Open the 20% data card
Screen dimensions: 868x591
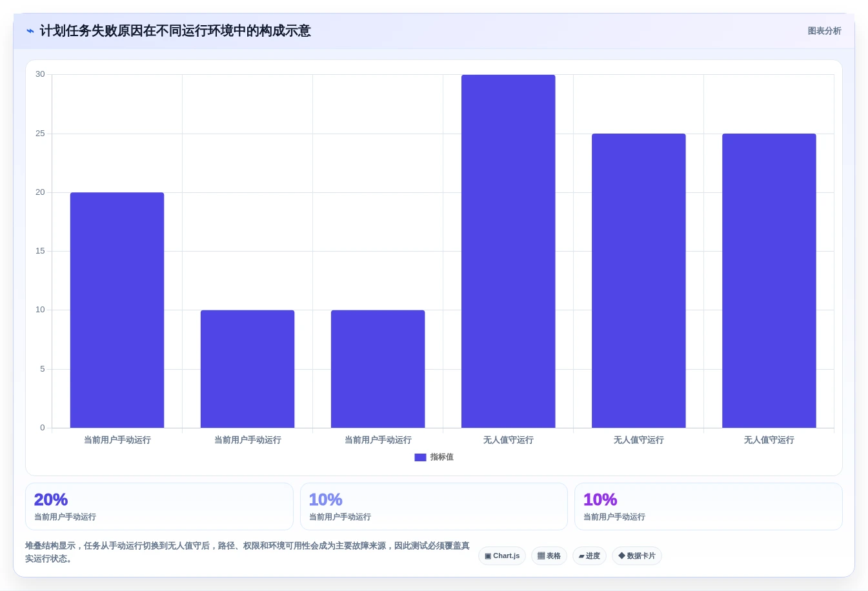[159, 506]
